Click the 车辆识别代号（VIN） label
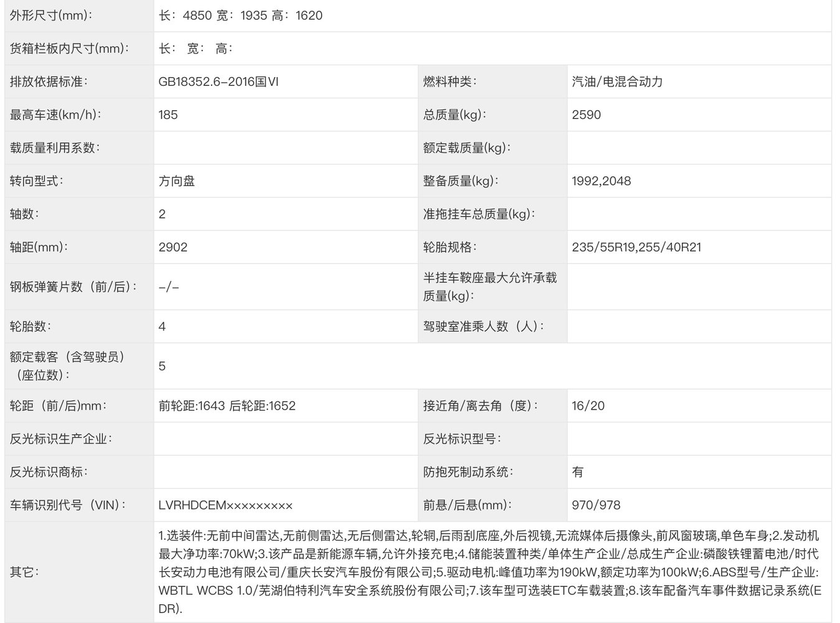This screenshot has height=623, width=840. pos(68,505)
